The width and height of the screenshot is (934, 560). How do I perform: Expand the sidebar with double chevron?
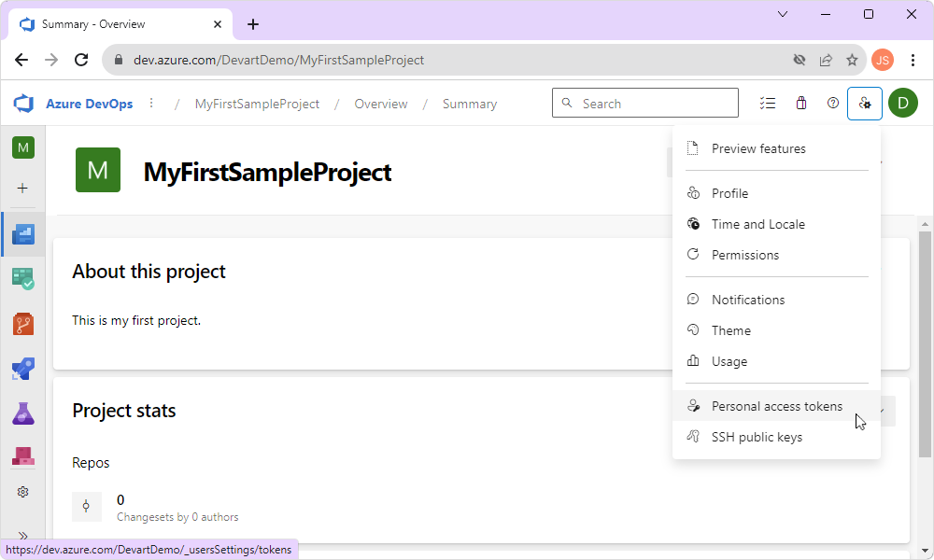click(22, 536)
